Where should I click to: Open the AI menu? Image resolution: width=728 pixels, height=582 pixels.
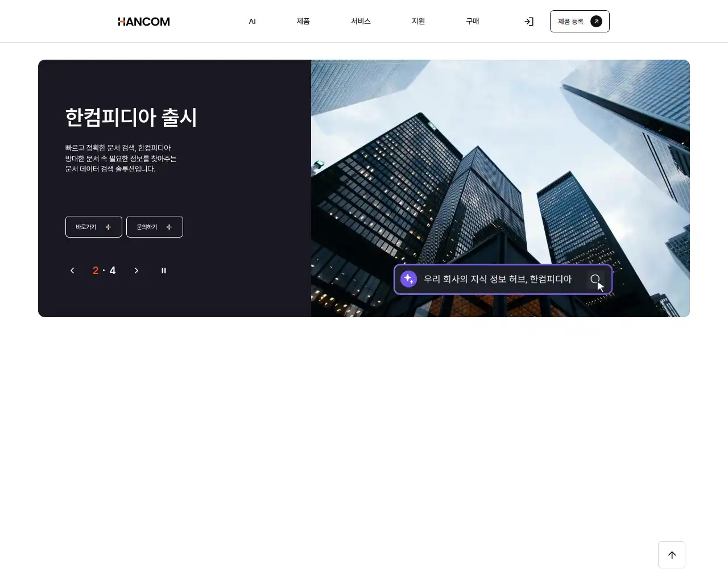coord(252,21)
